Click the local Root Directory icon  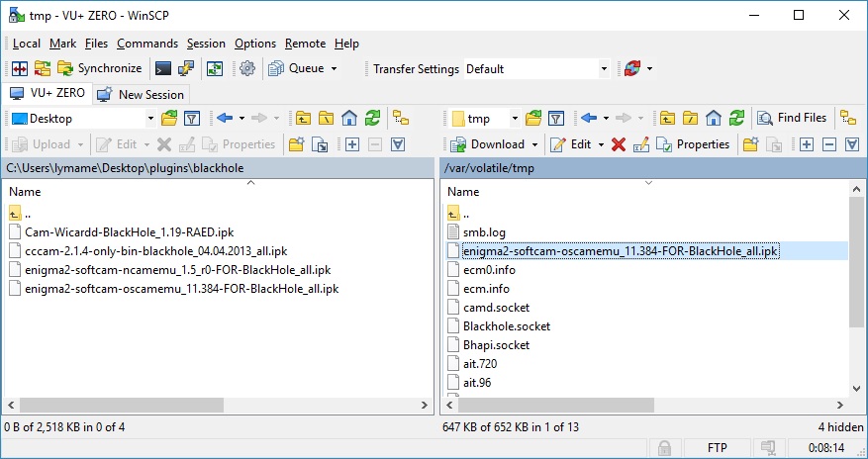(x=326, y=118)
